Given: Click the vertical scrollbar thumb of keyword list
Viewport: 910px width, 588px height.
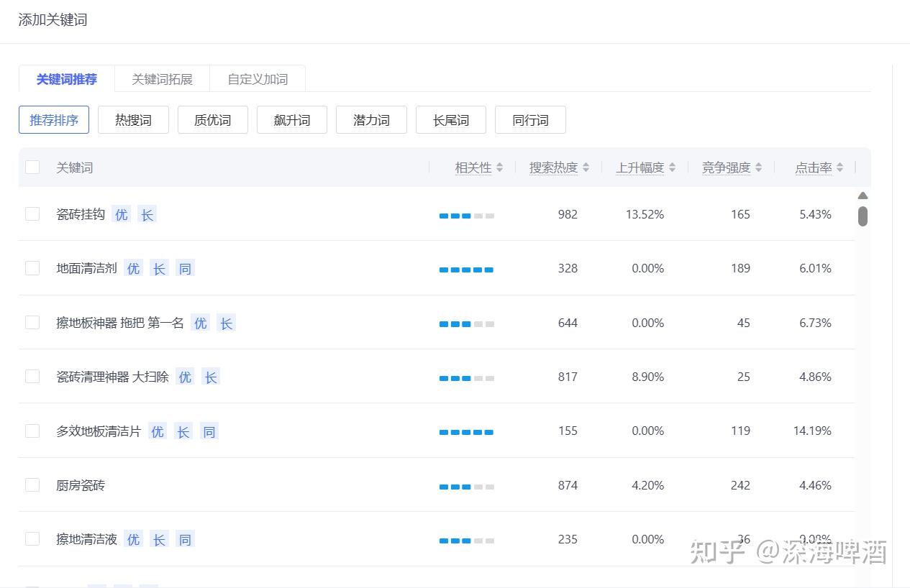Looking at the screenshot, I should click(x=863, y=216).
